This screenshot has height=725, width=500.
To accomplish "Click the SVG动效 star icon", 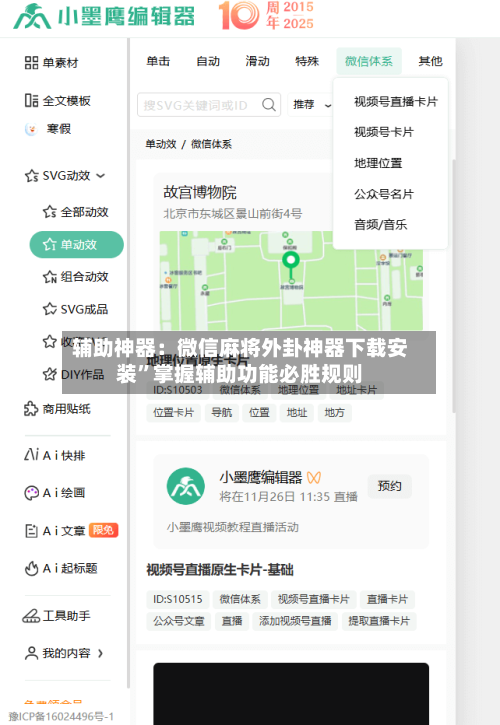I will (x=31, y=176).
